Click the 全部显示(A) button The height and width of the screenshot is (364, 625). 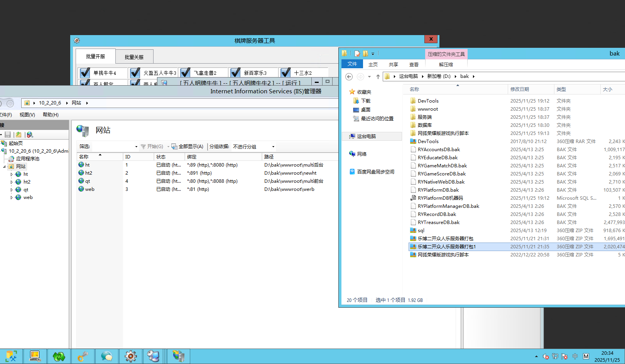click(x=187, y=147)
